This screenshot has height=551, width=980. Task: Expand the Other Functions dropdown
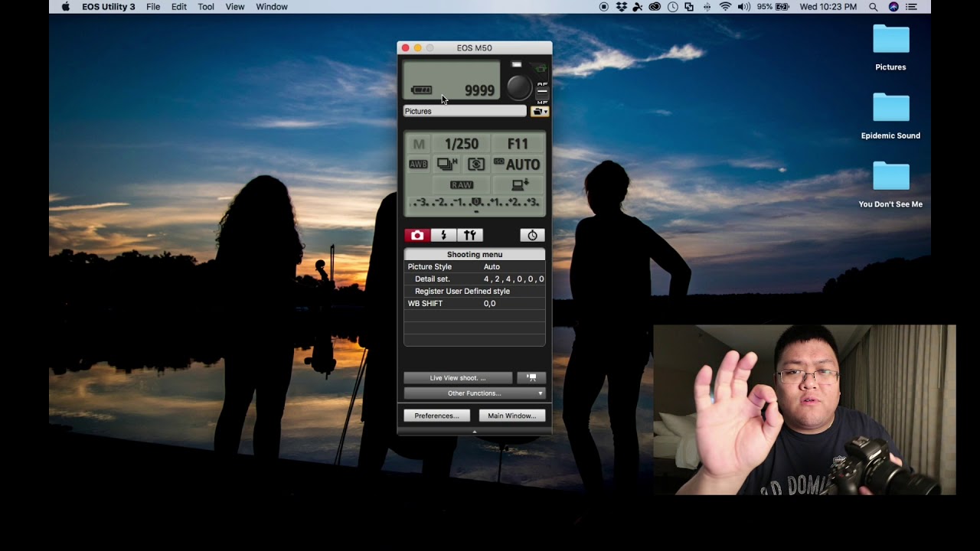(475, 393)
